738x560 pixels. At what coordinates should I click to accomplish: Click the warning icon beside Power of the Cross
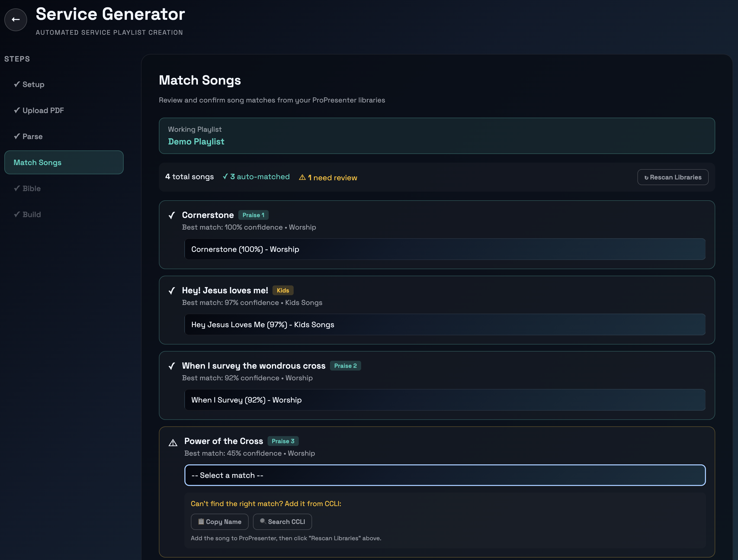[173, 443]
